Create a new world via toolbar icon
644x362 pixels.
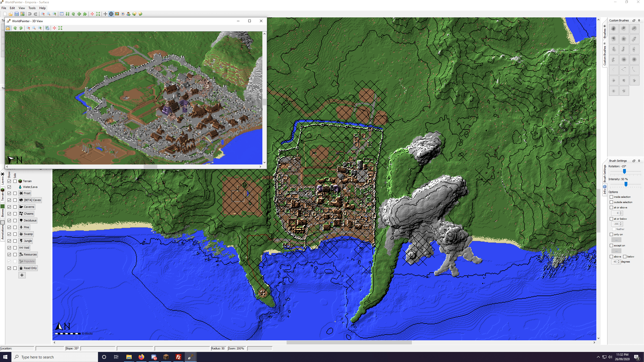point(5,14)
